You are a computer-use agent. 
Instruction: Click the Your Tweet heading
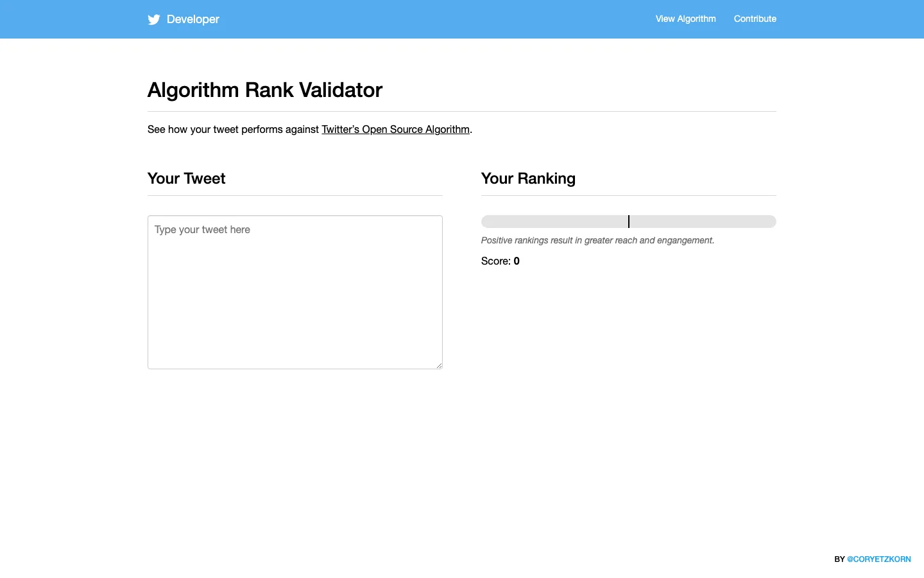tap(186, 179)
